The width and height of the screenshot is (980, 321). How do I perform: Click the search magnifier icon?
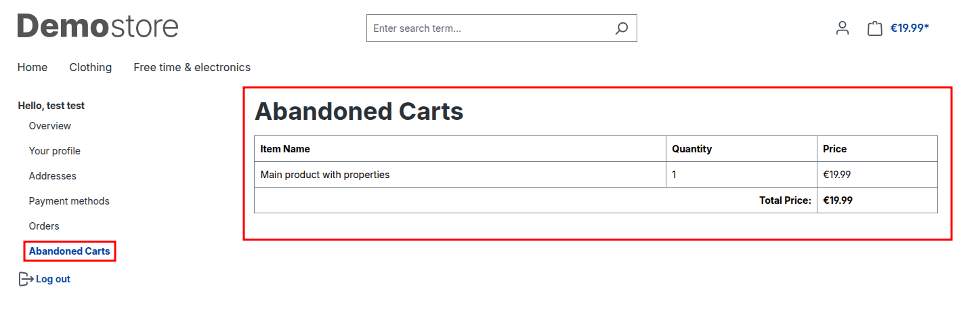click(x=621, y=28)
